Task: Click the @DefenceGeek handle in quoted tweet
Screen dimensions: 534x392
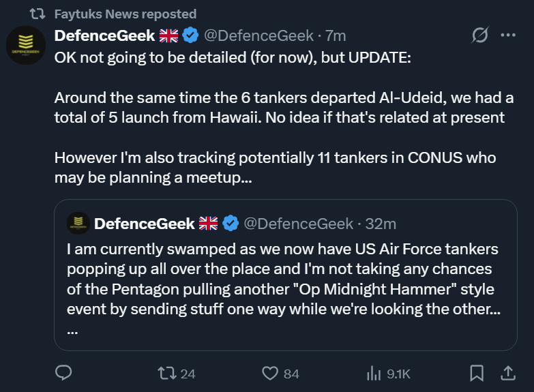Action: (298, 223)
